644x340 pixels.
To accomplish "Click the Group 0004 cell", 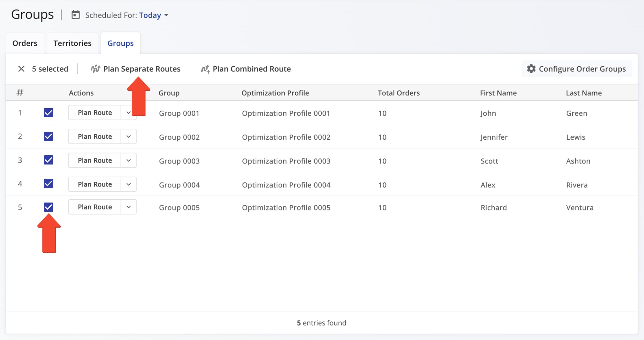I will pos(179,185).
